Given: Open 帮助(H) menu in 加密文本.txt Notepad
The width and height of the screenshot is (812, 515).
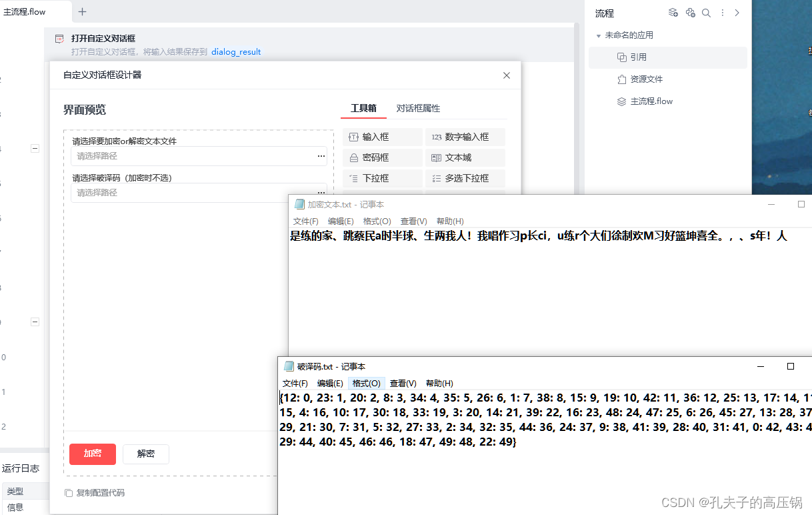Looking at the screenshot, I should 450,221.
